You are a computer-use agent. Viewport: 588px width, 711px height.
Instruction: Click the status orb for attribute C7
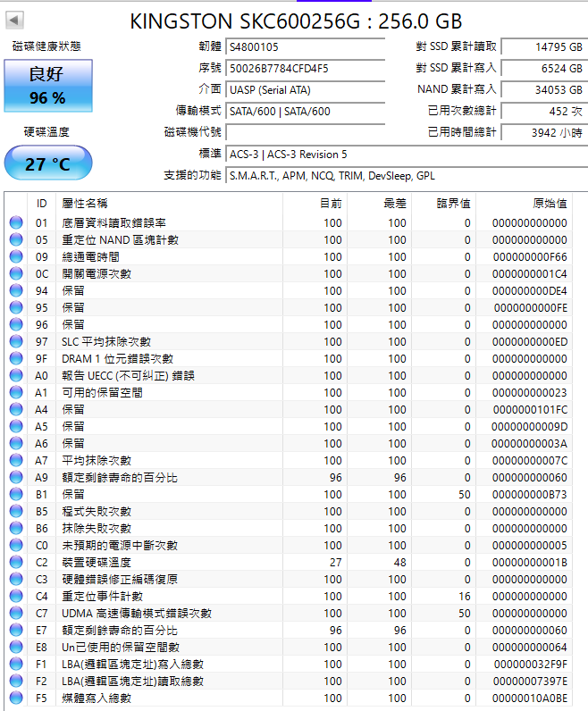(x=16, y=613)
